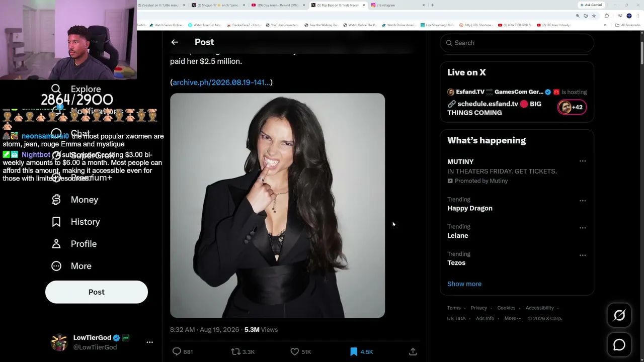Focus the Search input field
Screen dimensions: 644x362
(517, 43)
